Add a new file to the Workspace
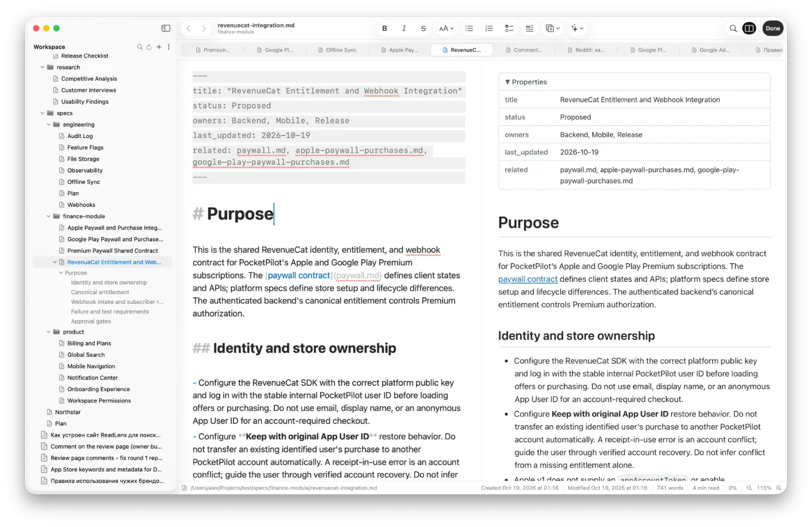The width and height of the screenshot is (812, 527). [x=159, y=47]
